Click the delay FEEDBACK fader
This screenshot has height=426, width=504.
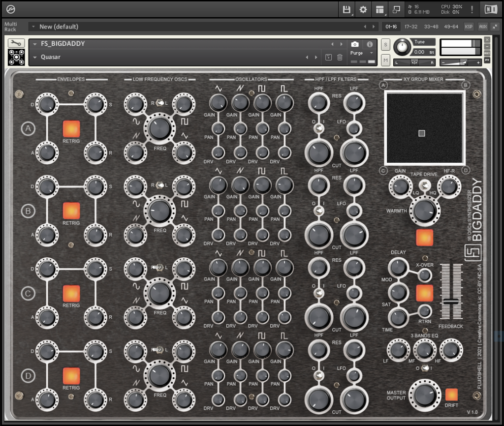click(451, 302)
